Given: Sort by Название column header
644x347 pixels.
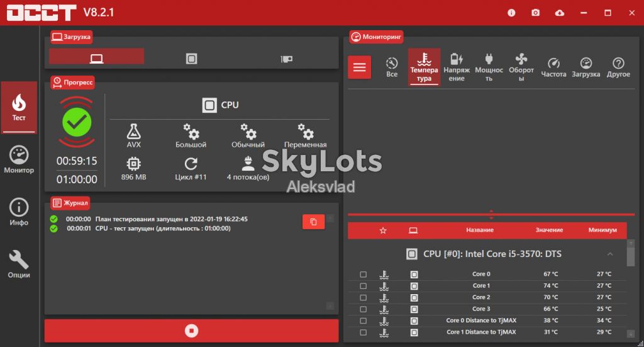Looking at the screenshot, I should coord(480,230).
